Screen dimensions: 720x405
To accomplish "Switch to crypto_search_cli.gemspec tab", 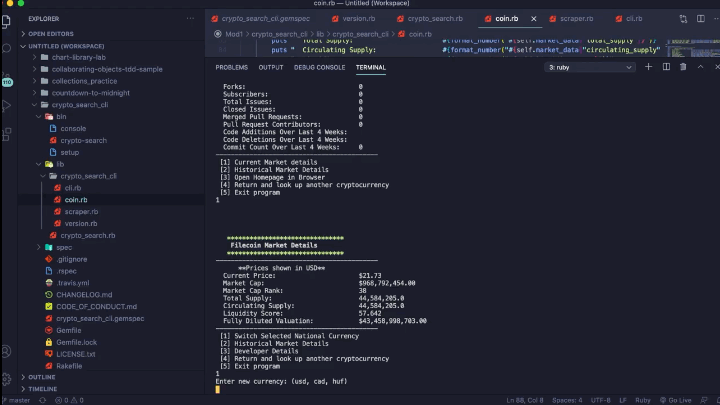I will coord(260,19).
